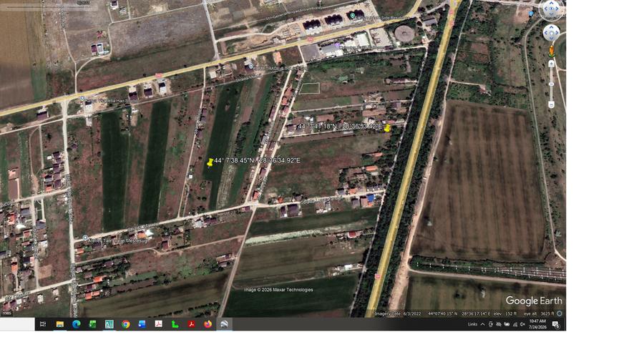Launch Google Chrome from the taskbar
This screenshot has height=362, width=644.
coord(125,324)
